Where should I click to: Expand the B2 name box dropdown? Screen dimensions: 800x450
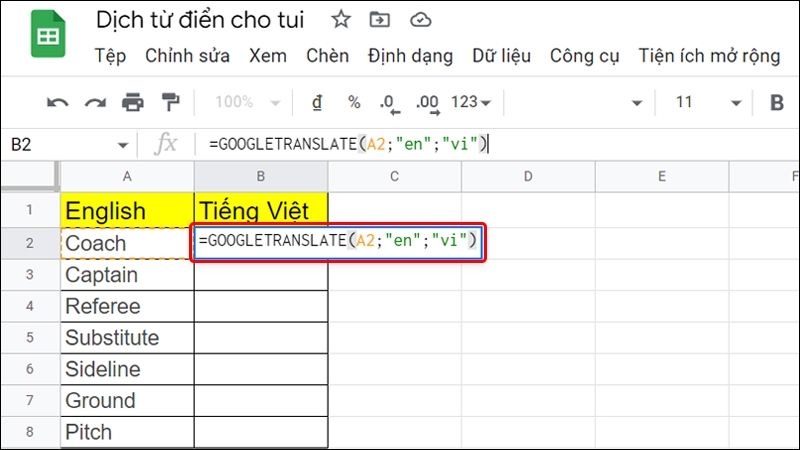pyautogui.click(x=122, y=145)
